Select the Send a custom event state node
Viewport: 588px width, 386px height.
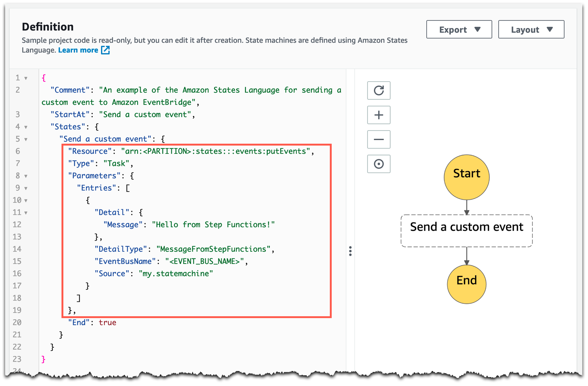point(466,230)
